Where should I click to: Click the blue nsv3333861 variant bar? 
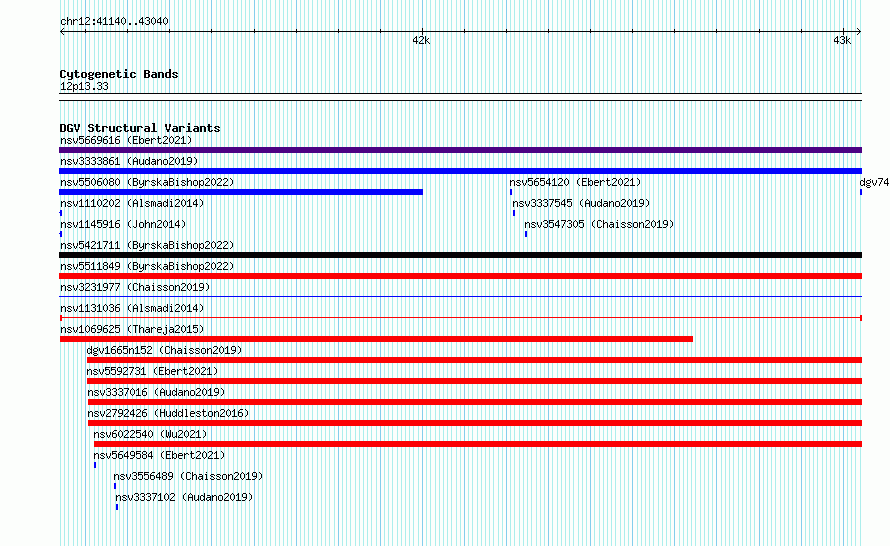pyautogui.click(x=460, y=171)
